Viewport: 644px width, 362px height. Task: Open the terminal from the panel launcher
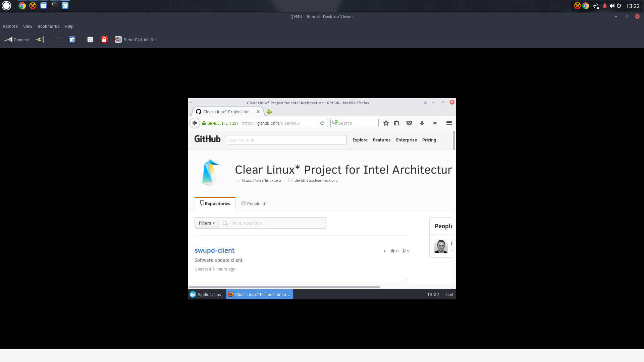point(54,6)
